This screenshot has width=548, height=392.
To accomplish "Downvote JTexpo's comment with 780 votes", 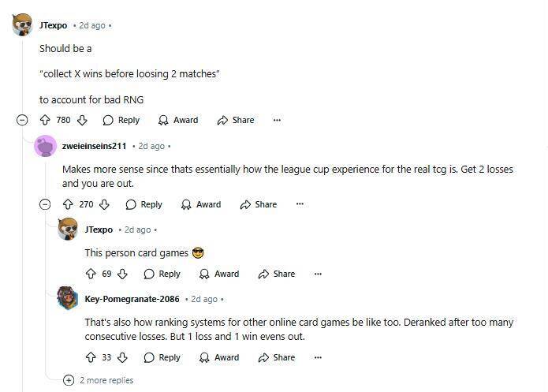I will pos(82,120).
